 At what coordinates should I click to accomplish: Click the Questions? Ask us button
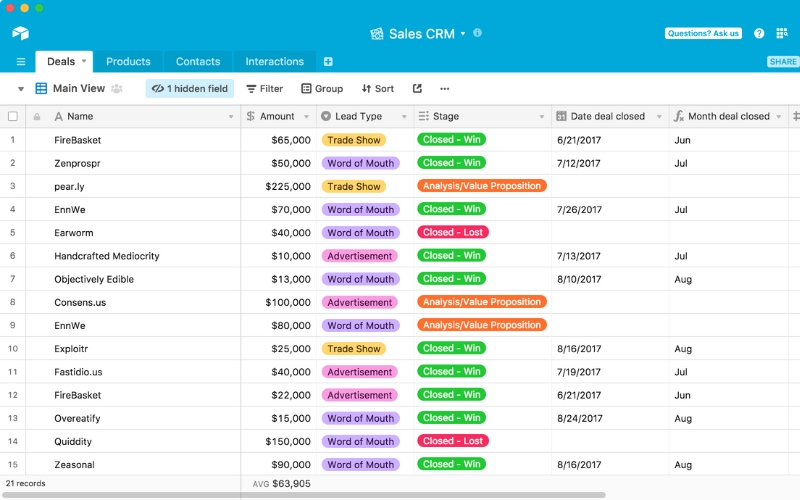tap(703, 33)
